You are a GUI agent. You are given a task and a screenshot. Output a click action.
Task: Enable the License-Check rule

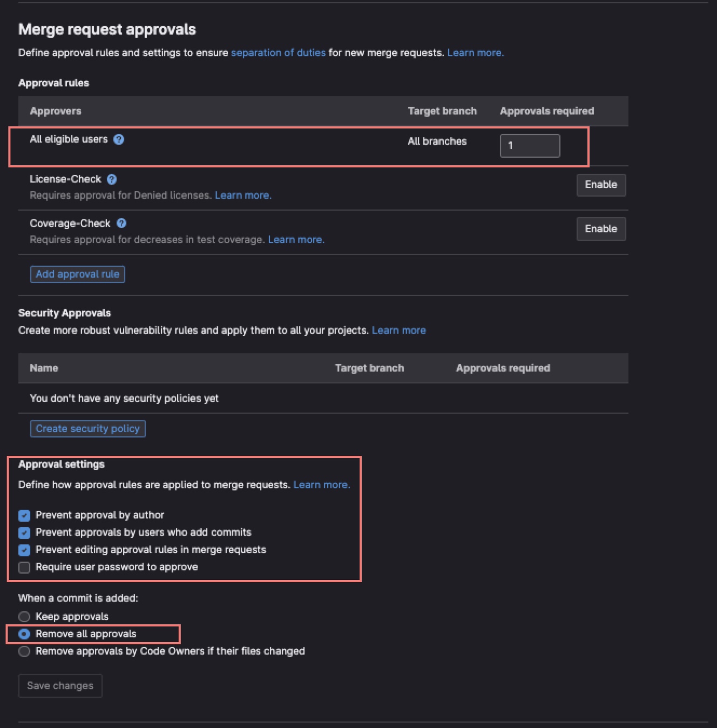601,185
